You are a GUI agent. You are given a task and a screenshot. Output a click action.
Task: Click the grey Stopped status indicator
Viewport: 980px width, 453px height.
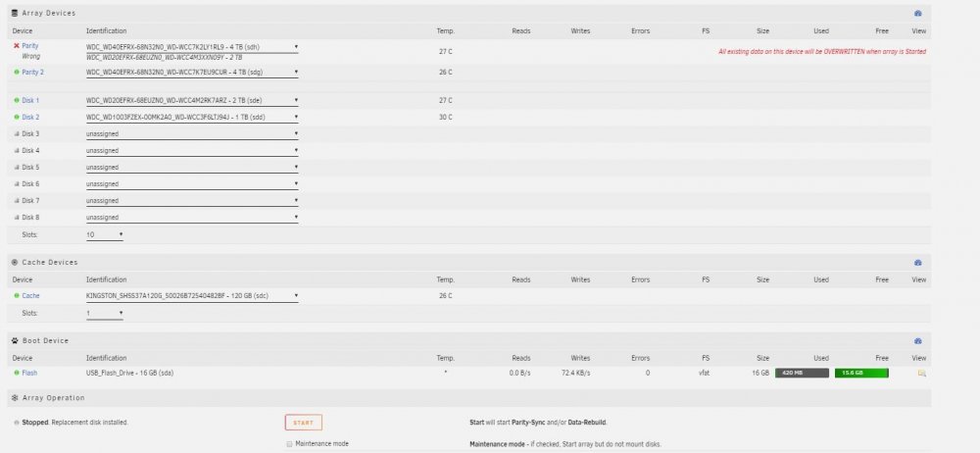point(17,423)
